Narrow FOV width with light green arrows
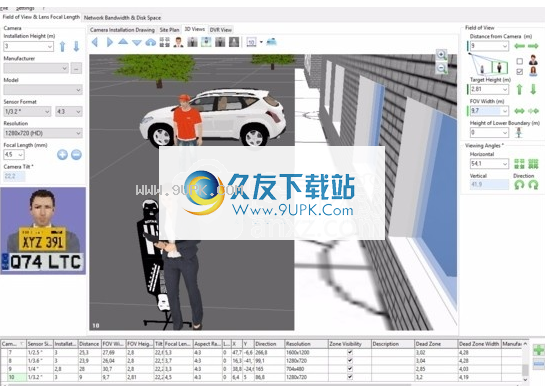The width and height of the screenshot is (545, 386). (533, 111)
